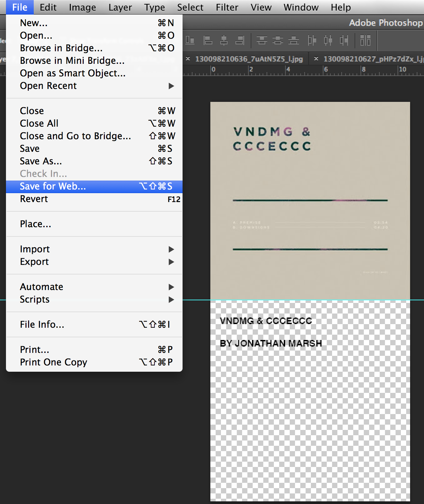Viewport: 424px width, 504px height.
Task: Select the align vertical centers icon
Action: click(x=278, y=40)
